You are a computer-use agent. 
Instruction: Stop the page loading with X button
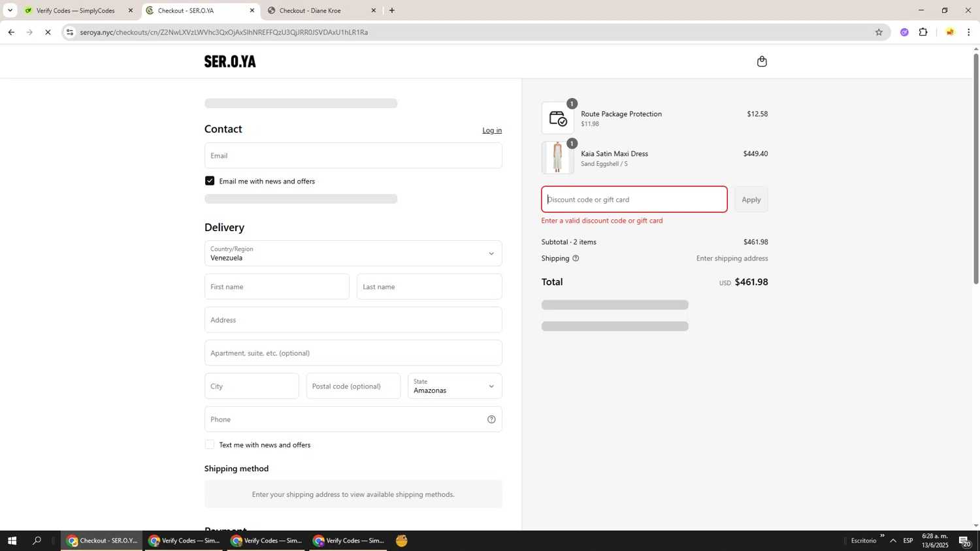(x=48, y=32)
